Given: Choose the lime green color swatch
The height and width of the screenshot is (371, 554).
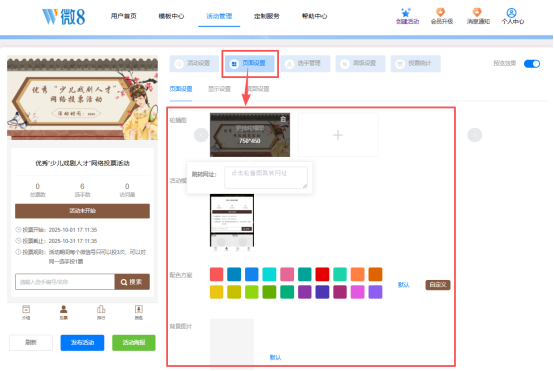Looking at the screenshot, I should [252, 292].
